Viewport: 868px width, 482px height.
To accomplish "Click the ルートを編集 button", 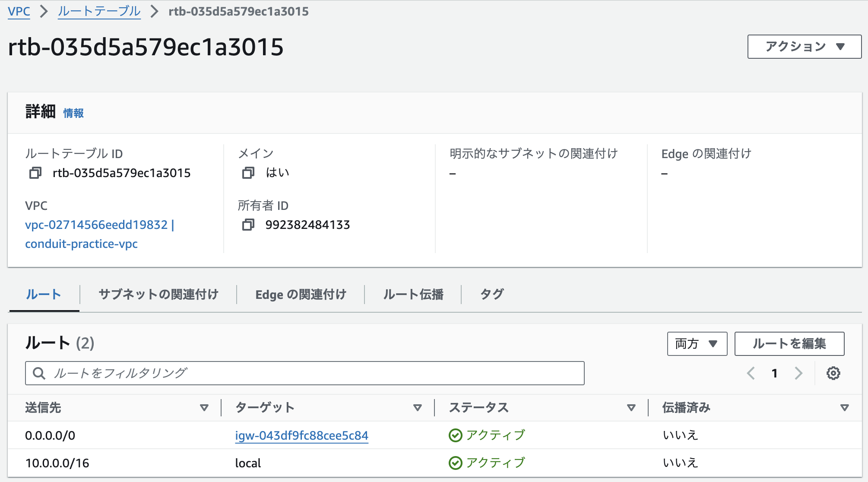I will (789, 344).
